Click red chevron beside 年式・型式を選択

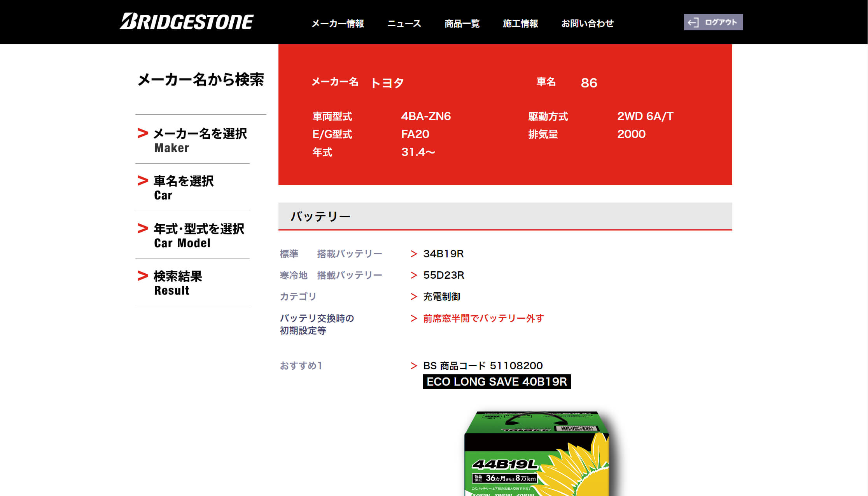tap(143, 229)
